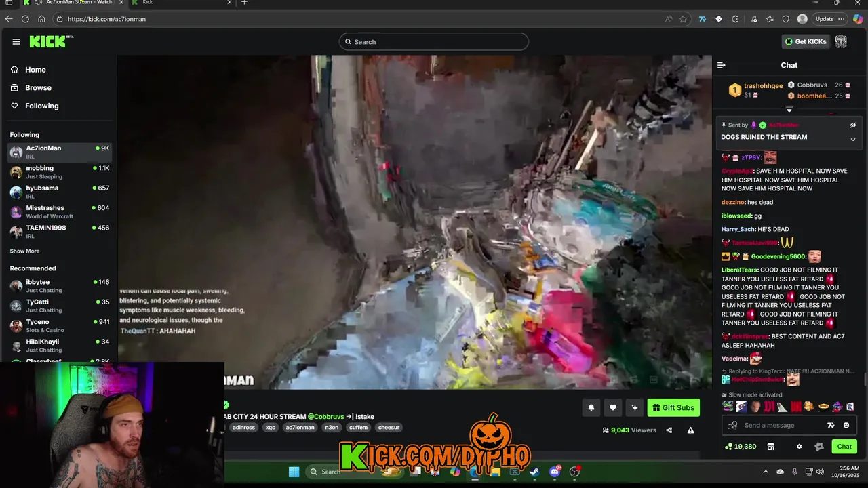
Task: Click the 19,380 channel points balance
Action: tap(741, 447)
